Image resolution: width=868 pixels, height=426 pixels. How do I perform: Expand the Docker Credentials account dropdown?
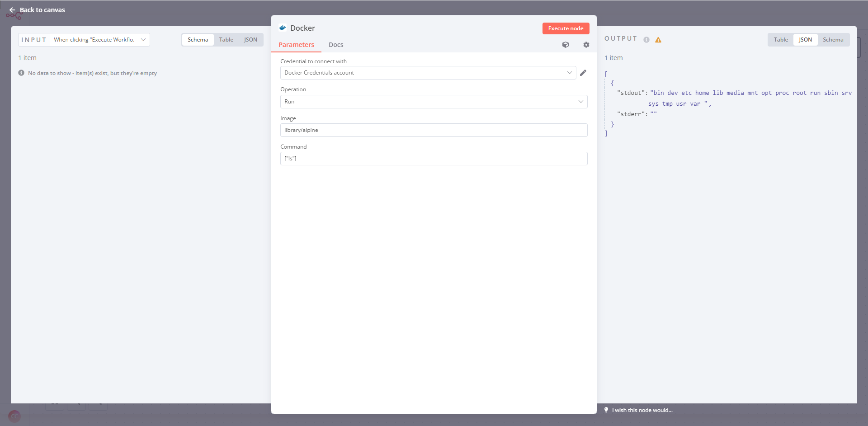point(428,73)
